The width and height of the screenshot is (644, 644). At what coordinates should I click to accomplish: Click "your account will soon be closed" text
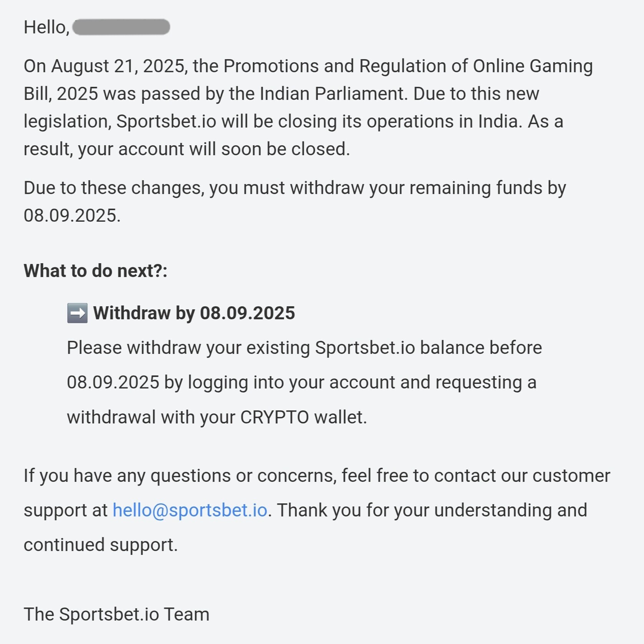pyautogui.click(x=214, y=149)
